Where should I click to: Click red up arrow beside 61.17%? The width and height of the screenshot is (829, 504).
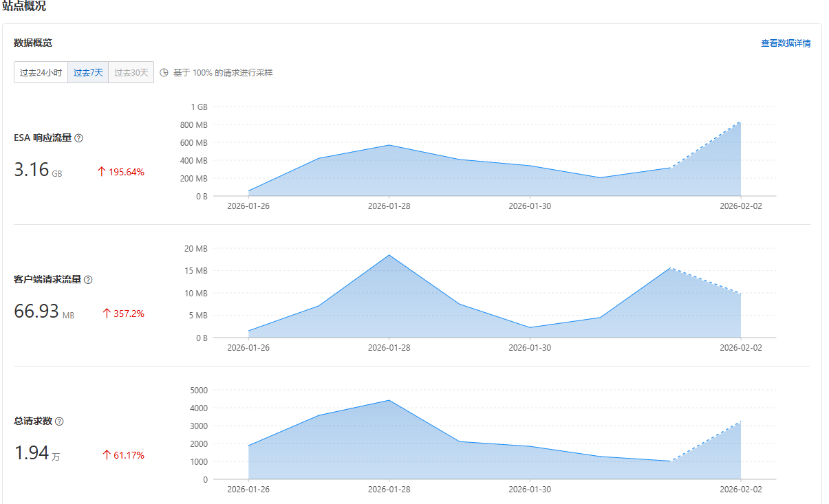(106, 455)
